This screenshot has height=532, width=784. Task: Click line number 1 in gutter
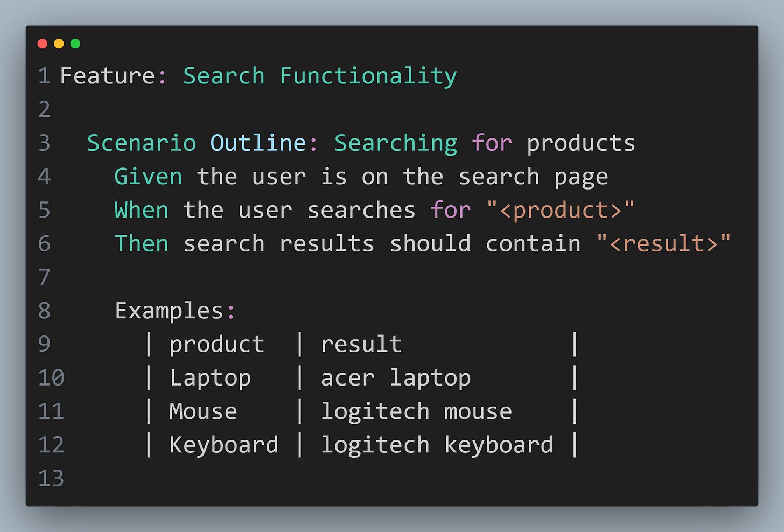(x=44, y=76)
